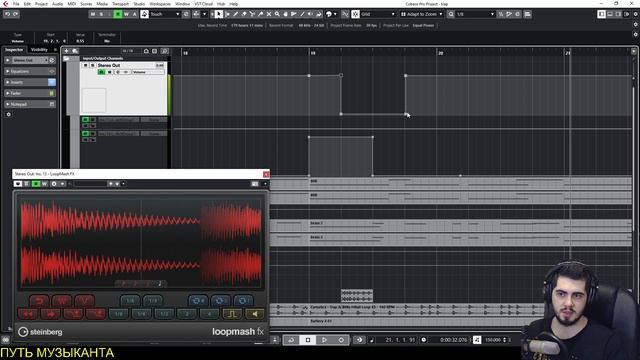Click ruler at bar 20 marker
The height and width of the screenshot is (360, 640).
point(440,53)
